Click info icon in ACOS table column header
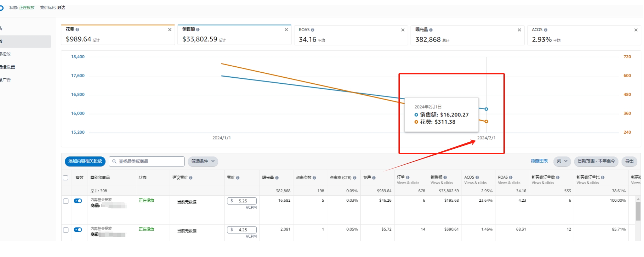The image size is (644, 257). pyautogui.click(x=477, y=177)
